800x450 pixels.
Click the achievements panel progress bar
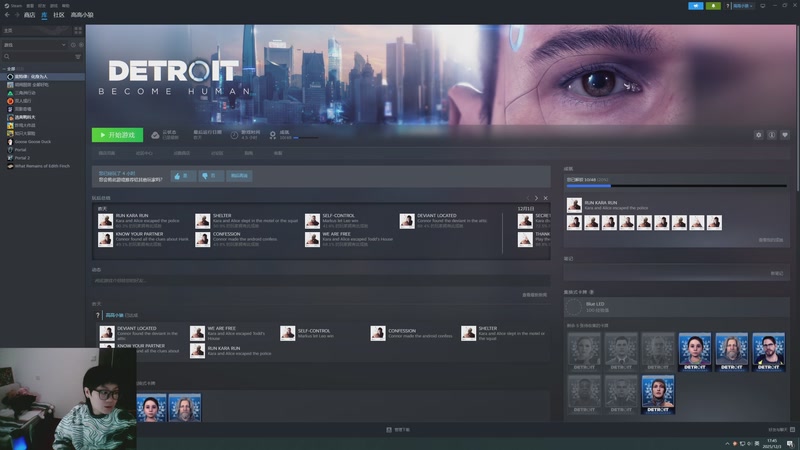click(677, 186)
